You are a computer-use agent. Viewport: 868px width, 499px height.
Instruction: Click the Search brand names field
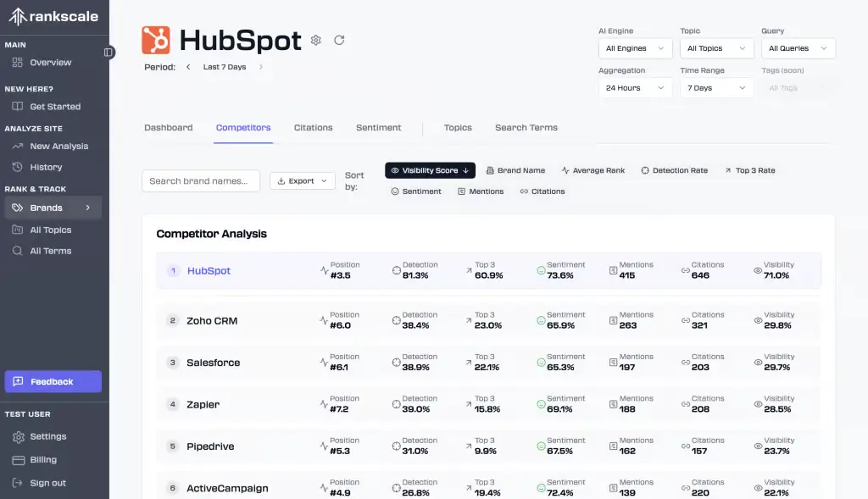coord(200,181)
